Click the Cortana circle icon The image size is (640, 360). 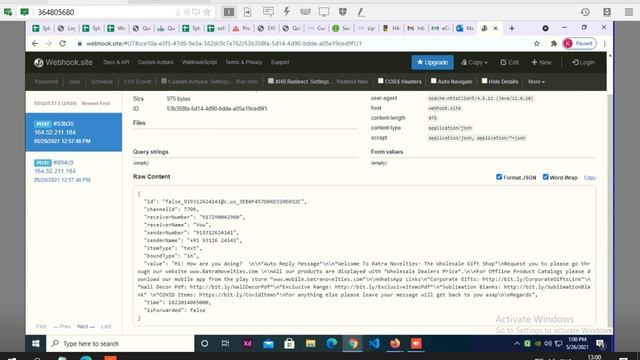pos(204,343)
